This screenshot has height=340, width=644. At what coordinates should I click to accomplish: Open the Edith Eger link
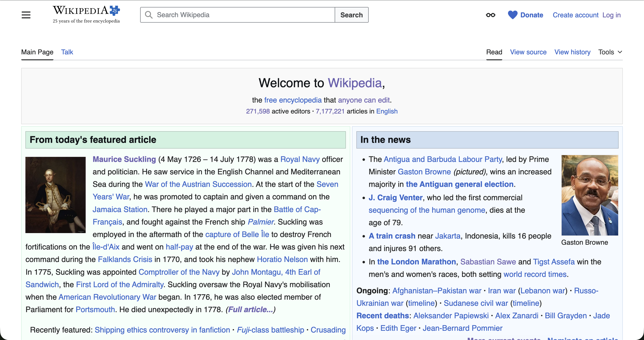pyautogui.click(x=398, y=328)
